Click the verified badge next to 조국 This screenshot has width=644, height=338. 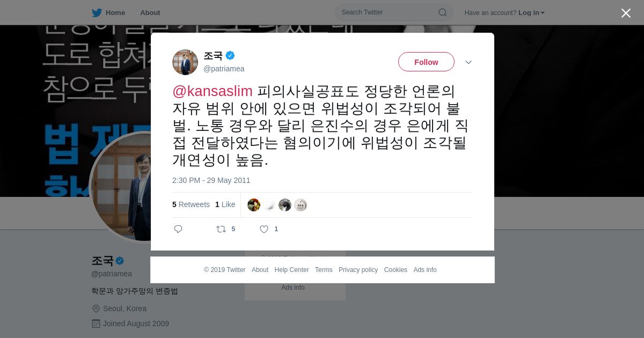pyautogui.click(x=230, y=55)
